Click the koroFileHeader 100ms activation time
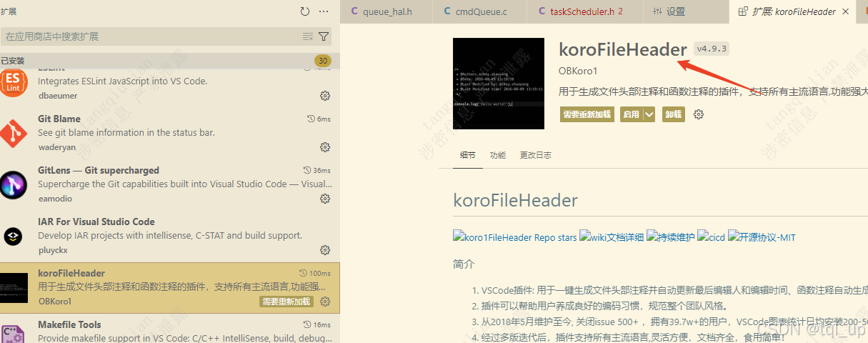 [315, 273]
